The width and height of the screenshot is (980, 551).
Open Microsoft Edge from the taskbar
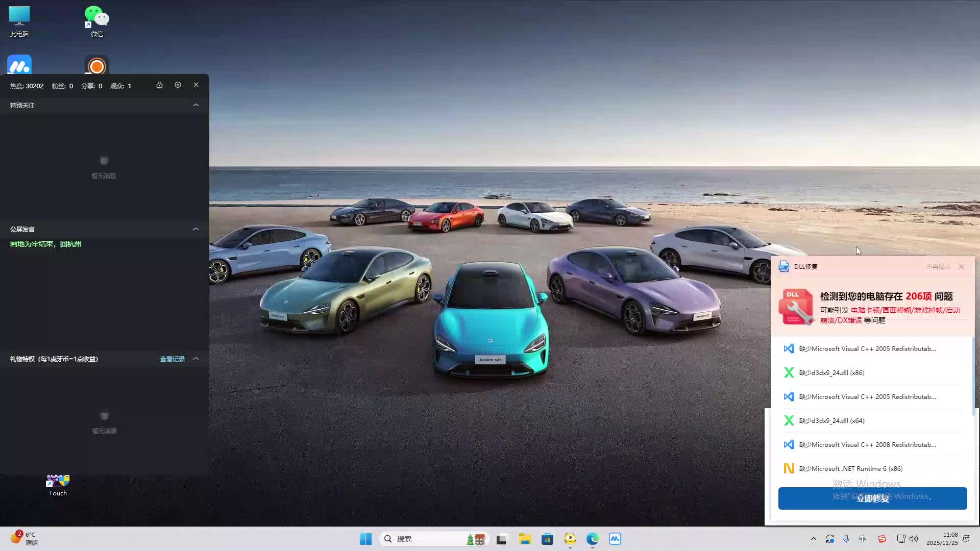592,539
